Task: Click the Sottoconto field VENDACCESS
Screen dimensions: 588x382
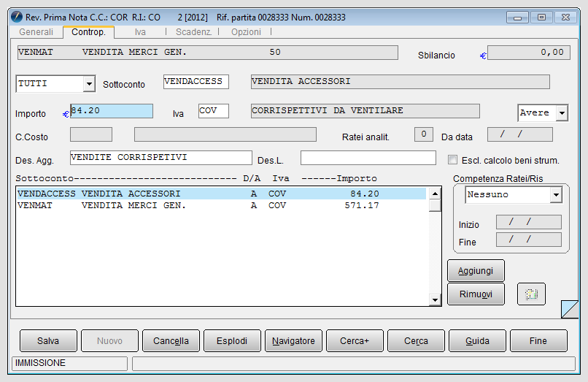Action: (196, 82)
